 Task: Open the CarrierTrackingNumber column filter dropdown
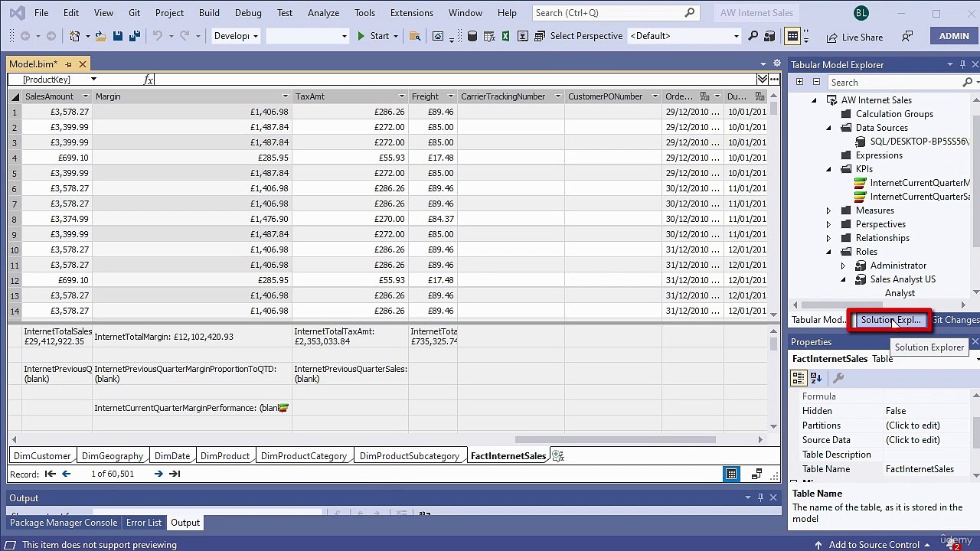pos(557,96)
